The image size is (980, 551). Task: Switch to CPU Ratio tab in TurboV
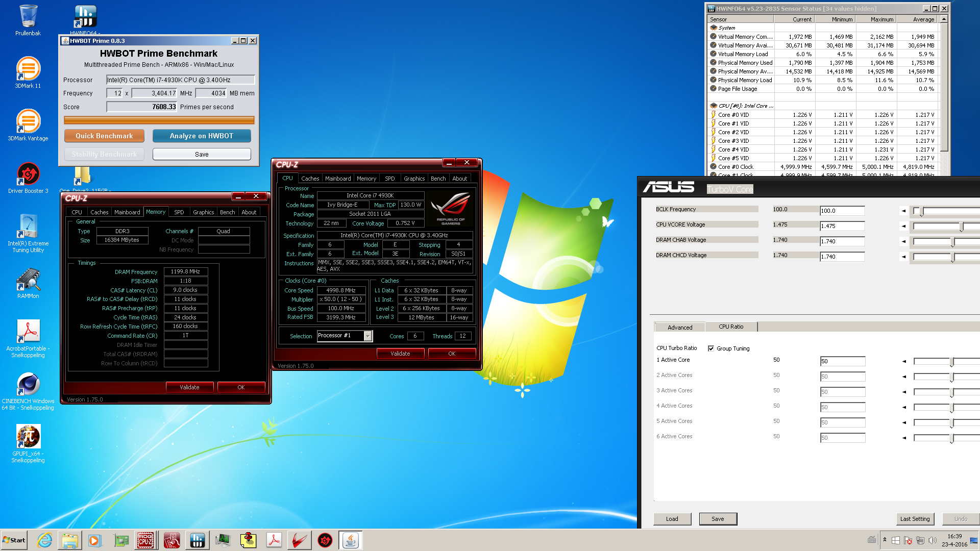731,327
